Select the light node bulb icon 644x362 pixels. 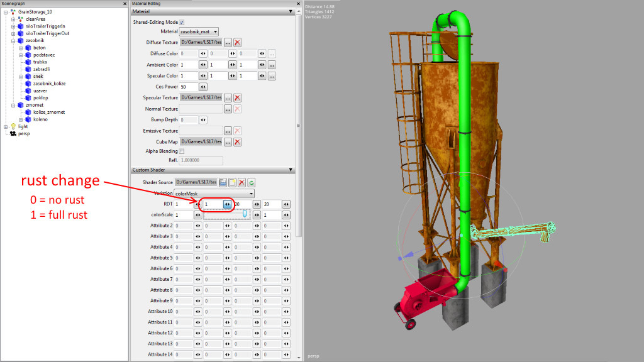pos(13,126)
